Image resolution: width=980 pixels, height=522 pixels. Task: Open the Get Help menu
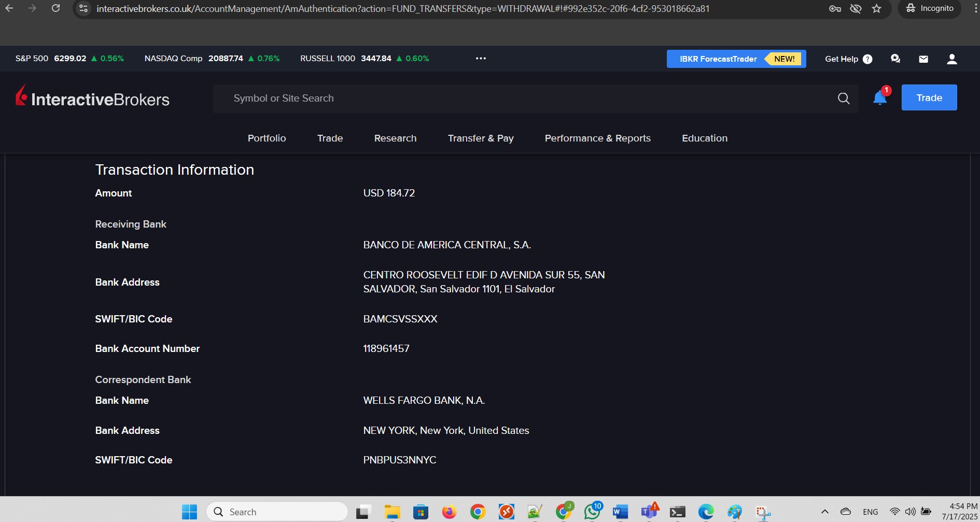tap(849, 59)
